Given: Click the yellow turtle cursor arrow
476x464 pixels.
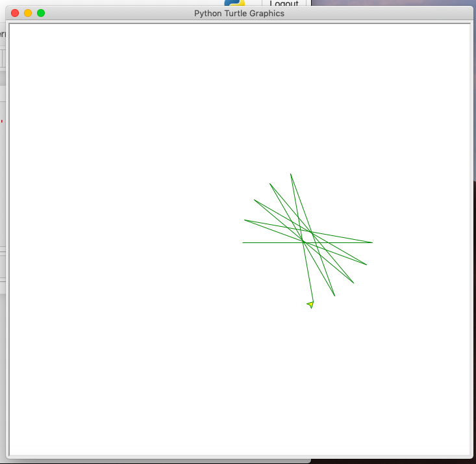Looking at the screenshot, I should click(x=310, y=305).
